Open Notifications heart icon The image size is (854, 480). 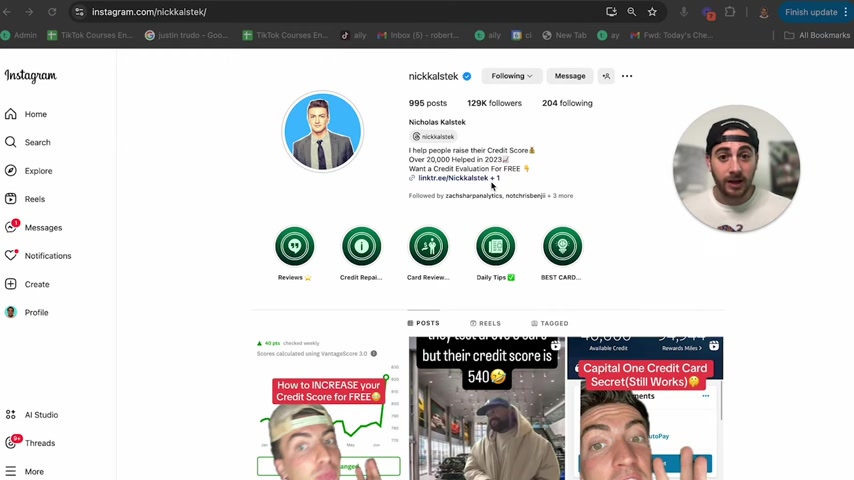pyautogui.click(x=11, y=256)
